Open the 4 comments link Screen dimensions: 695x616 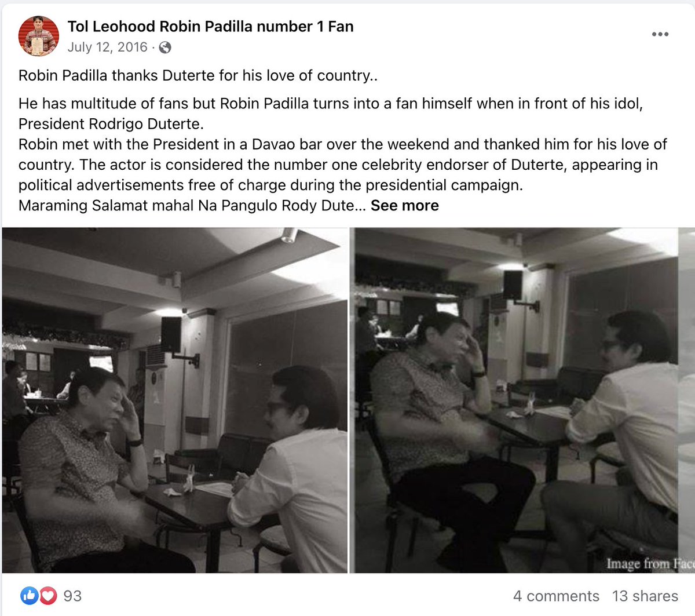(x=556, y=596)
